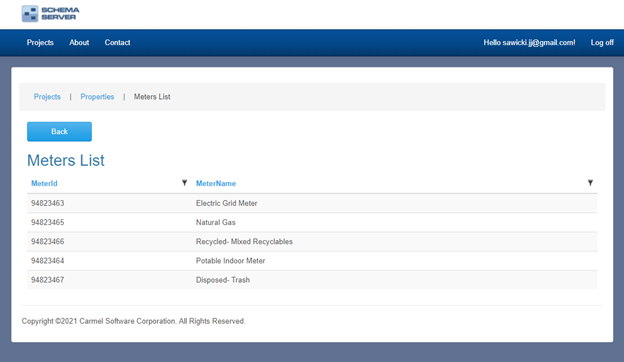Click the Hello sawicki.jj@gmail.com account link

[529, 43]
